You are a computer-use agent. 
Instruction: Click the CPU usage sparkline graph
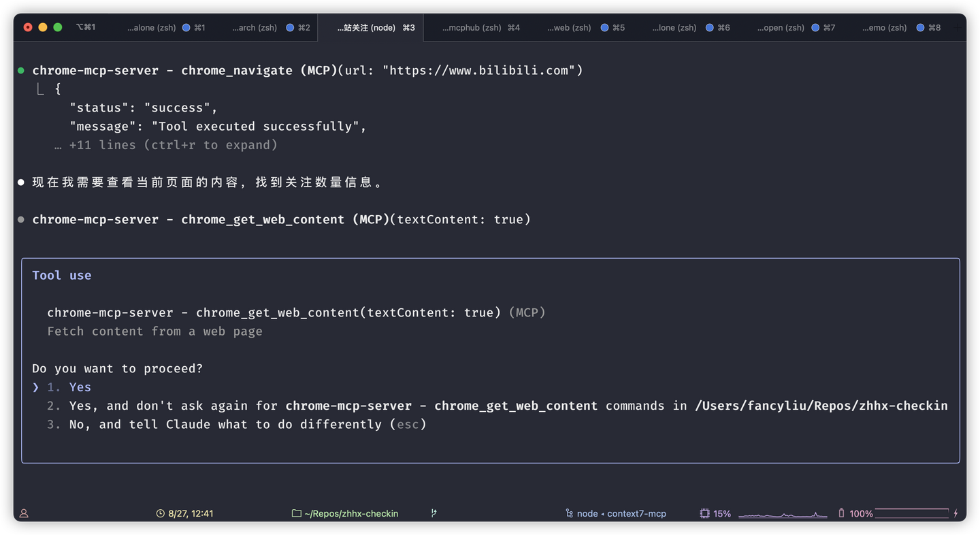pyautogui.click(x=783, y=515)
